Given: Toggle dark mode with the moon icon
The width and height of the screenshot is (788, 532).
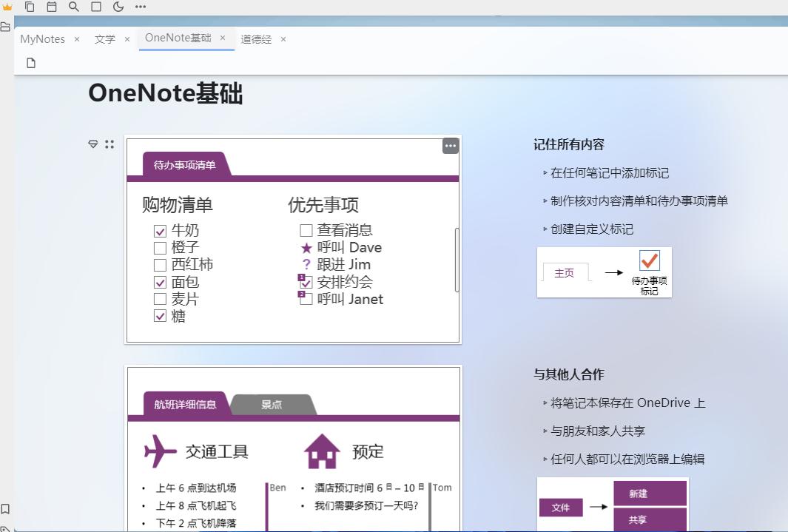Looking at the screenshot, I should 118,7.
